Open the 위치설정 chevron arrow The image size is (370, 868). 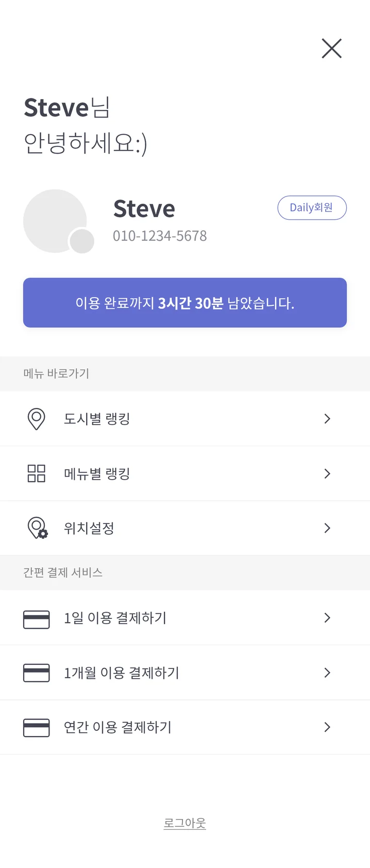(327, 528)
